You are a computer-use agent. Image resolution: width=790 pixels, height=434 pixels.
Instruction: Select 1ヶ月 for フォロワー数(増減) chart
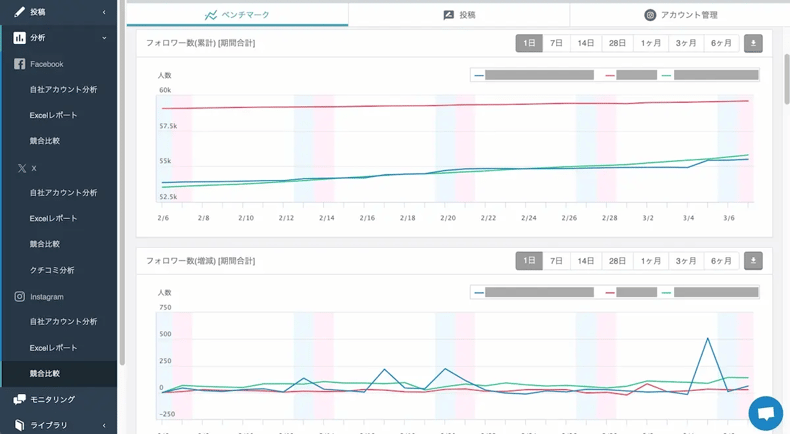[x=650, y=261]
